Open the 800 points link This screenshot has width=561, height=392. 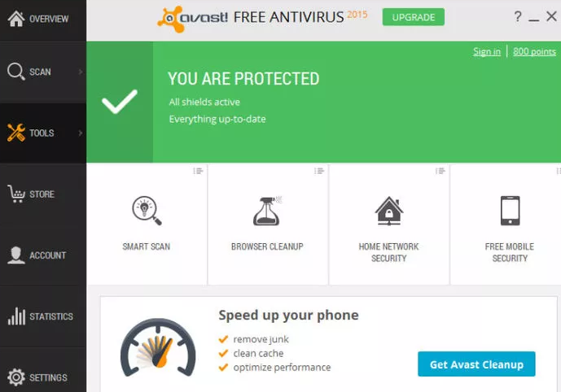click(x=534, y=51)
